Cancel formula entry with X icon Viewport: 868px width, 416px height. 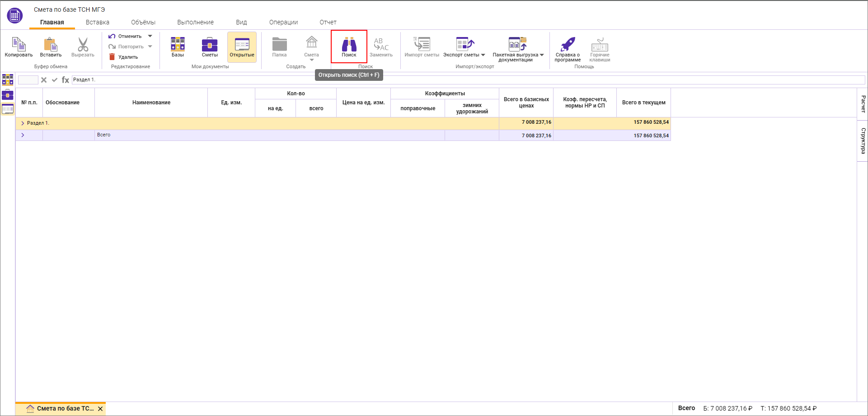point(44,80)
